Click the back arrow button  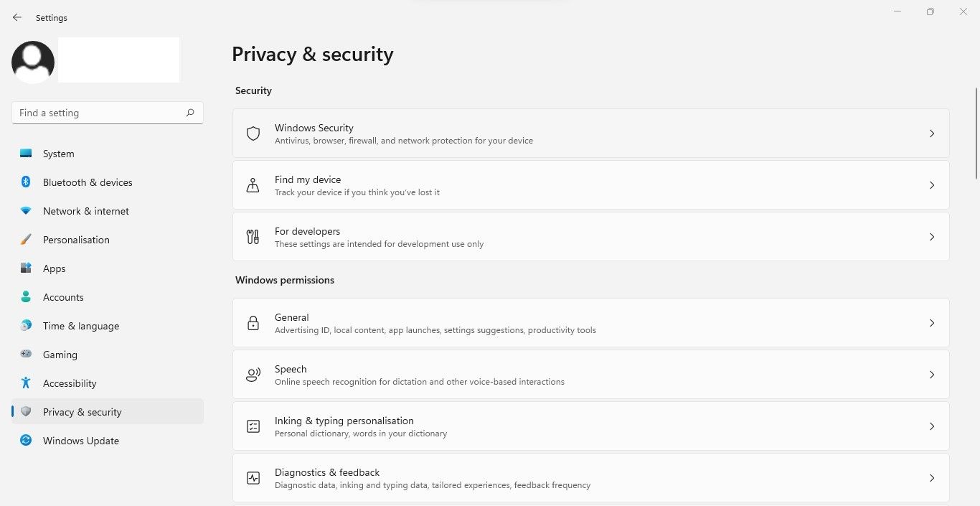click(x=17, y=17)
